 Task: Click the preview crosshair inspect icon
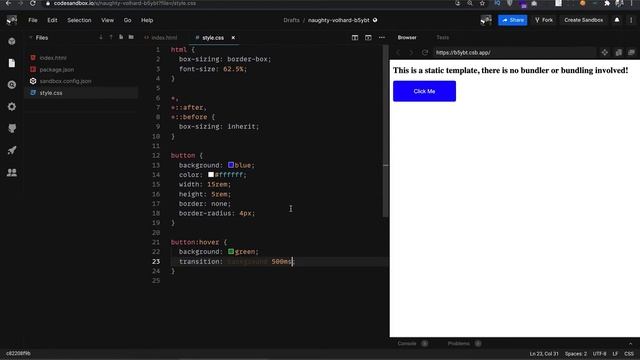pyautogui.click(x=604, y=52)
